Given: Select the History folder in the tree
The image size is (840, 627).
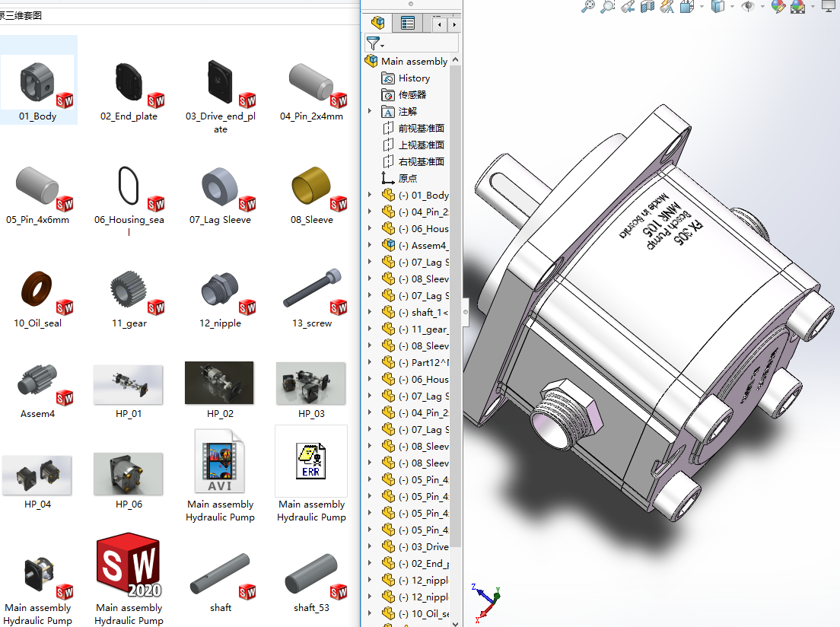Looking at the screenshot, I should 414,78.
